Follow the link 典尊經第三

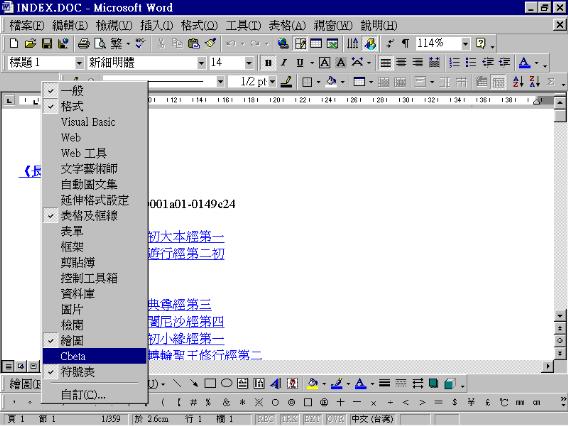click(x=180, y=305)
